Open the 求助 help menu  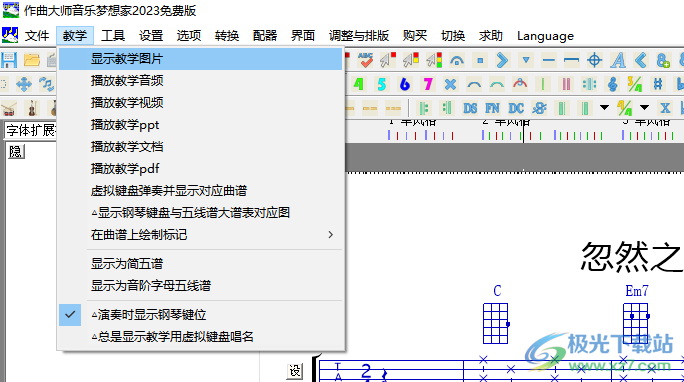(x=491, y=36)
